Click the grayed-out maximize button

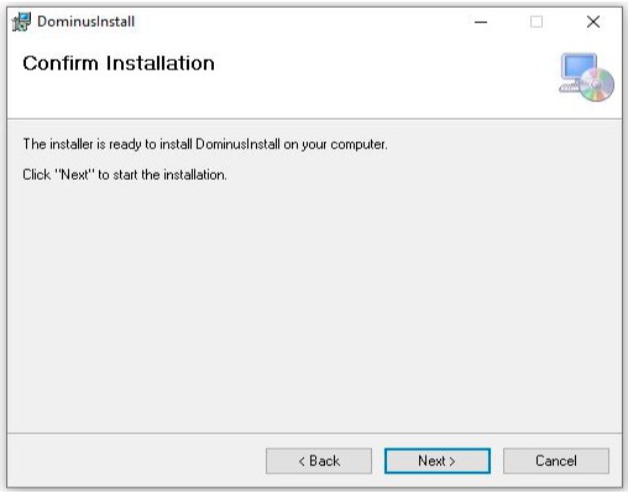(536, 22)
